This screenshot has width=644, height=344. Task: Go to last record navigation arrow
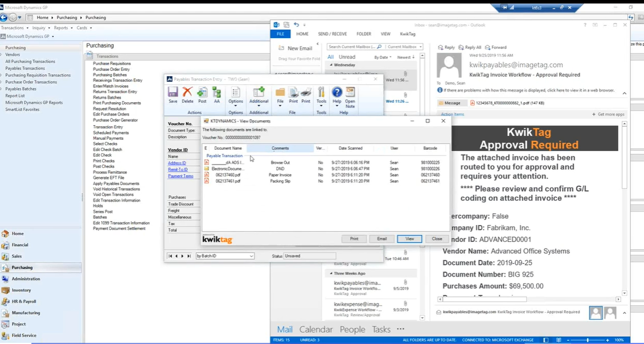click(x=189, y=256)
